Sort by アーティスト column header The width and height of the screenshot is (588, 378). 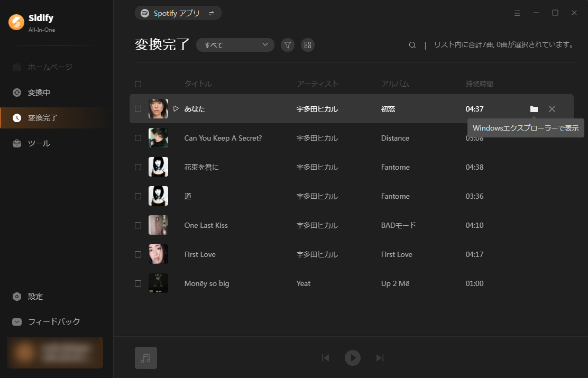click(x=318, y=84)
